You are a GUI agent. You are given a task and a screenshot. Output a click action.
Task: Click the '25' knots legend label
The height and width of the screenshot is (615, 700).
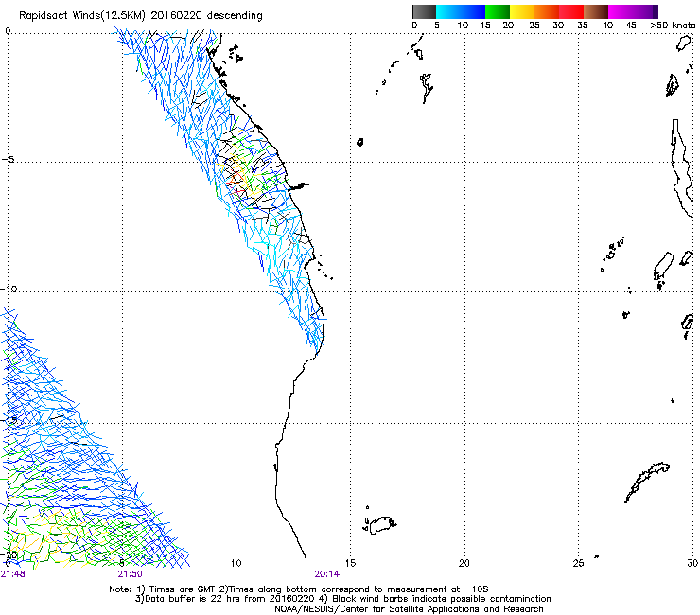pyautogui.click(x=534, y=26)
